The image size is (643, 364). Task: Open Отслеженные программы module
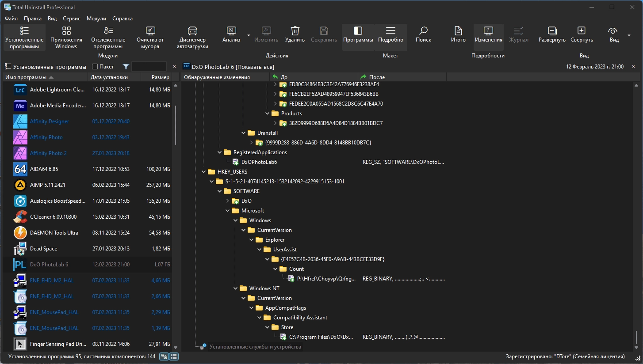pos(108,37)
